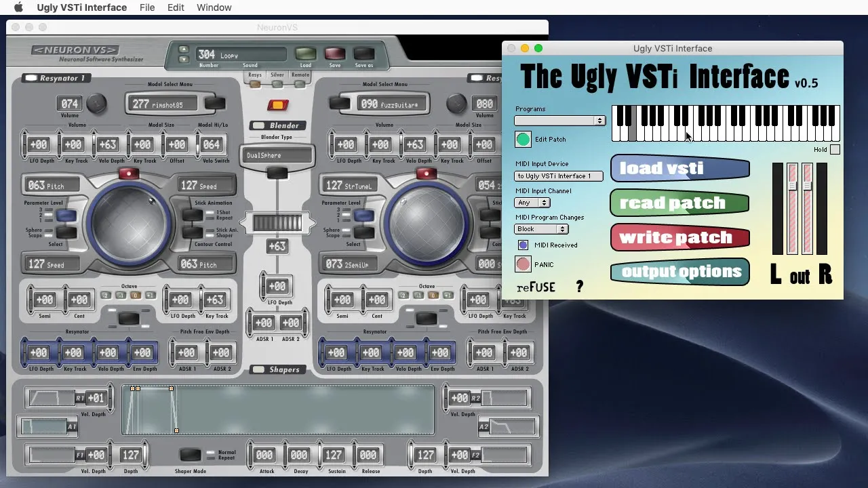
Task: Hit the pink PANIC button
Action: (x=523, y=264)
